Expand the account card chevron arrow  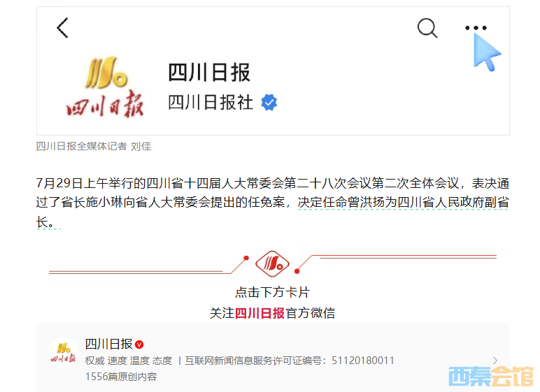pyautogui.click(x=495, y=361)
